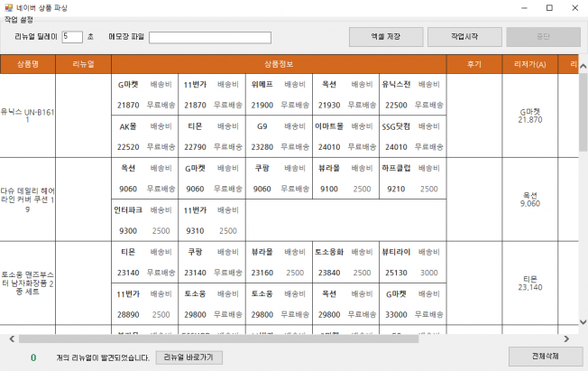Select the 후기 column header
Viewport: 588px width, 371px height.
[474, 64]
